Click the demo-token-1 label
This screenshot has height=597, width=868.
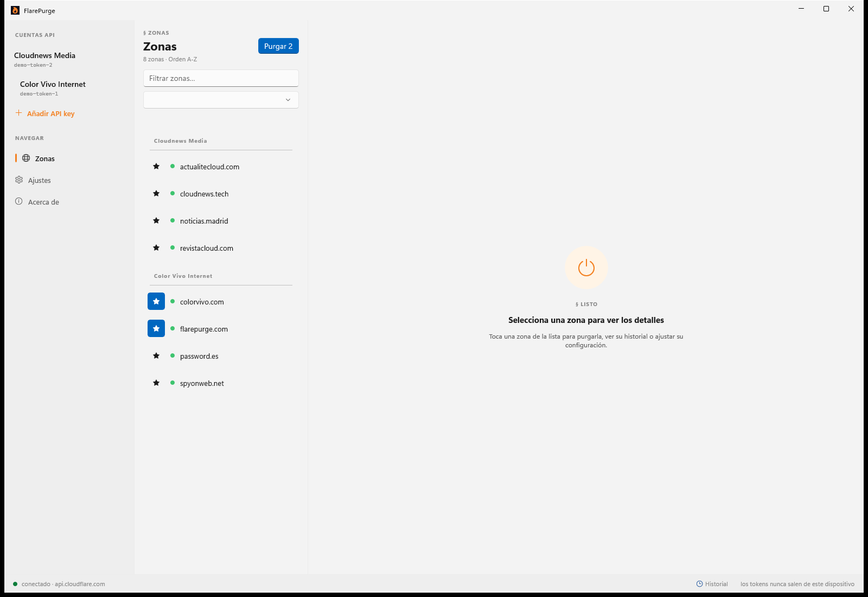pyautogui.click(x=39, y=94)
